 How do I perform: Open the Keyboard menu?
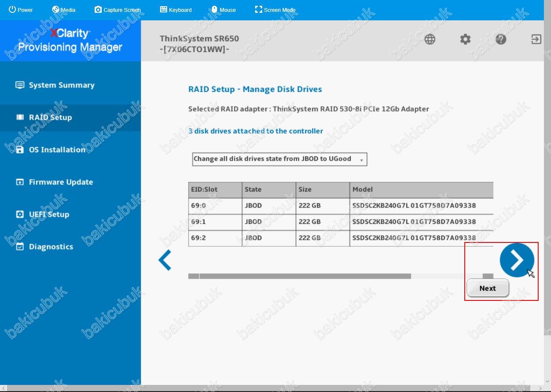[x=176, y=10]
